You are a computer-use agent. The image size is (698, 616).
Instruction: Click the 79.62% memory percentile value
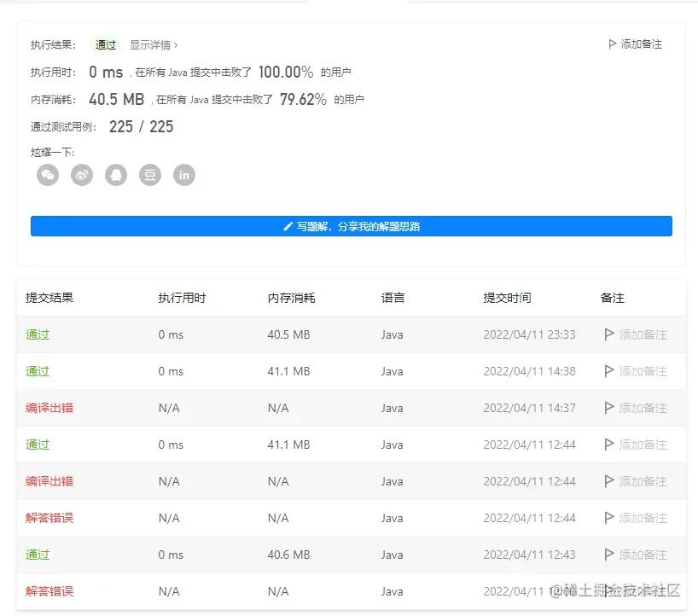click(x=303, y=99)
